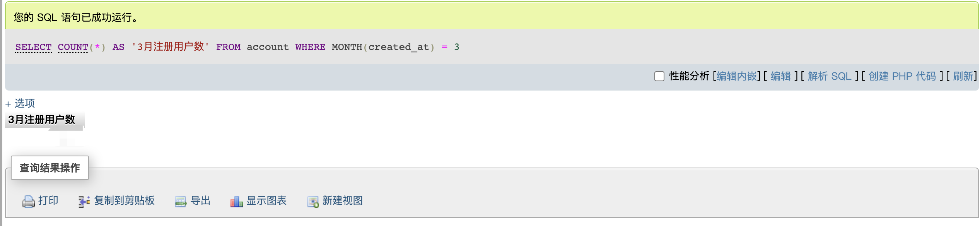Image resolution: width=980 pixels, height=226 pixels.
Task: Click the 刷新 refresh link
Action: (963, 76)
